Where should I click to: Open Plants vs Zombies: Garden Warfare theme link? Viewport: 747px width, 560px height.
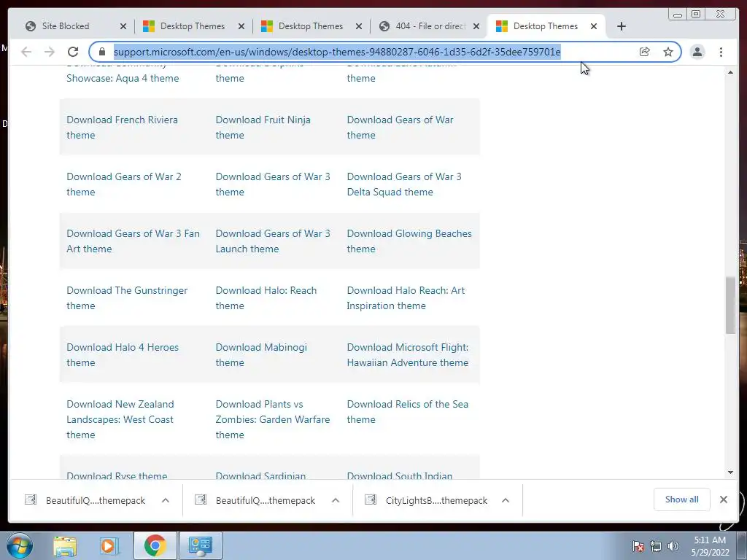[x=273, y=419]
